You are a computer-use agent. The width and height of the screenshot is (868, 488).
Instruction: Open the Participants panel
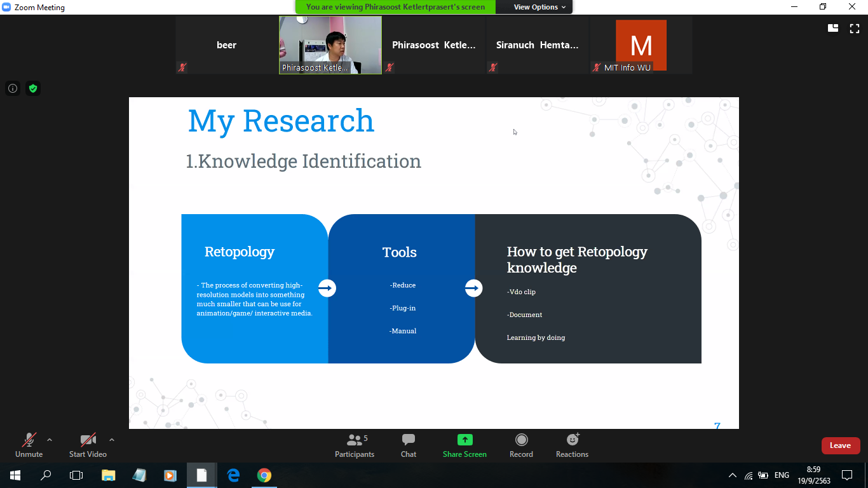pos(355,445)
